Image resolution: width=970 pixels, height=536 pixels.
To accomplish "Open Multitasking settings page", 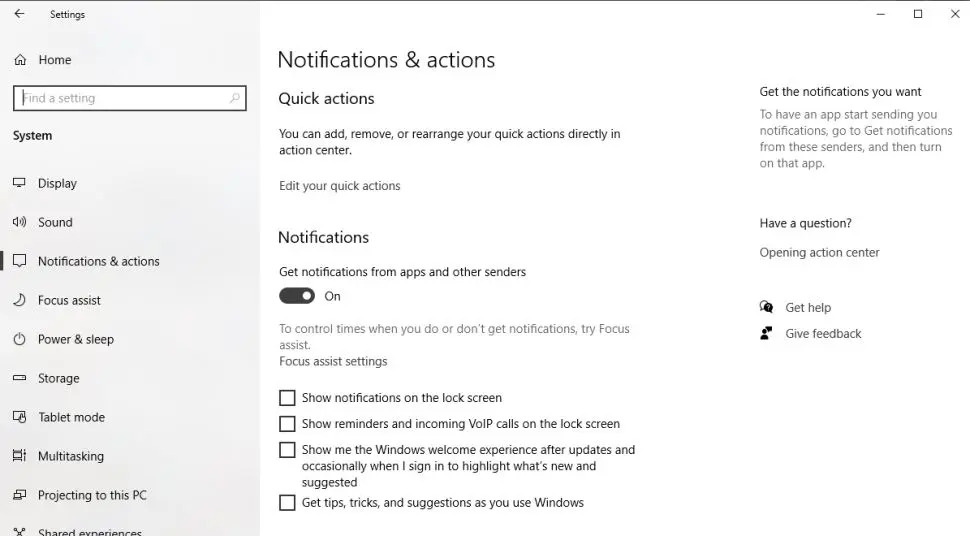I will [70, 456].
